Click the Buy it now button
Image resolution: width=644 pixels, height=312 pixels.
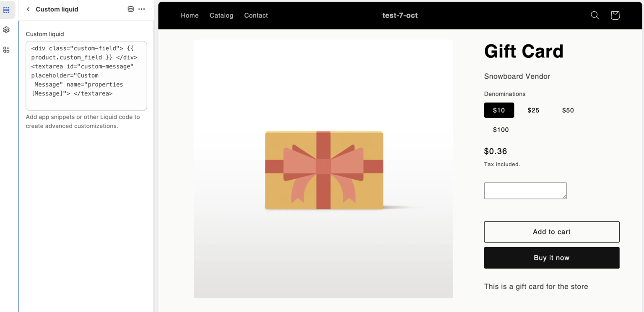(552, 258)
